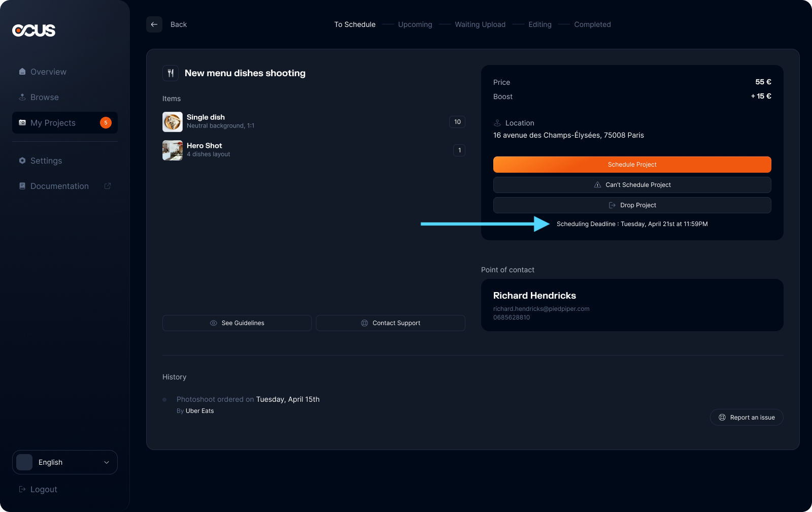Click the My Projects notification badge

coord(106,123)
